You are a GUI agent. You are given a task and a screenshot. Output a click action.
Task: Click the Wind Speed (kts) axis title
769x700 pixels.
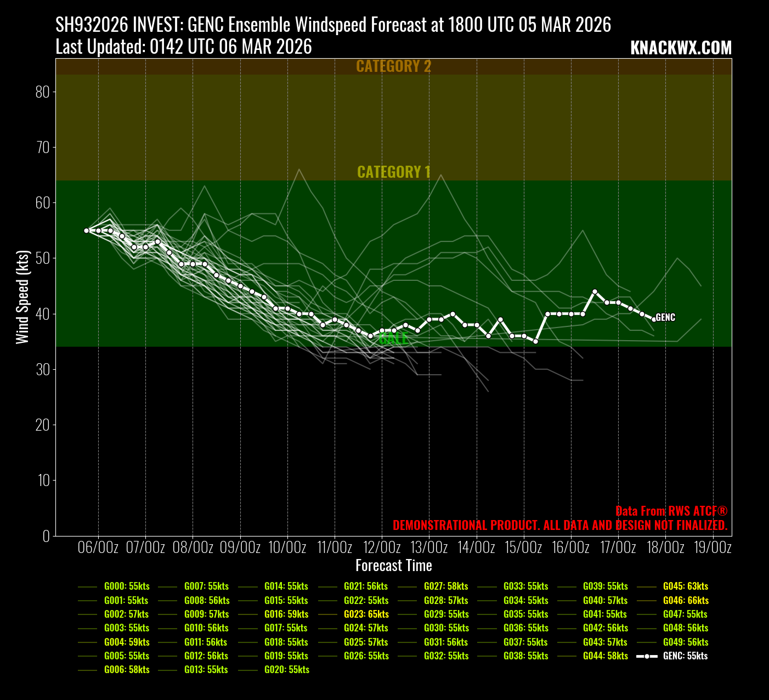22,297
